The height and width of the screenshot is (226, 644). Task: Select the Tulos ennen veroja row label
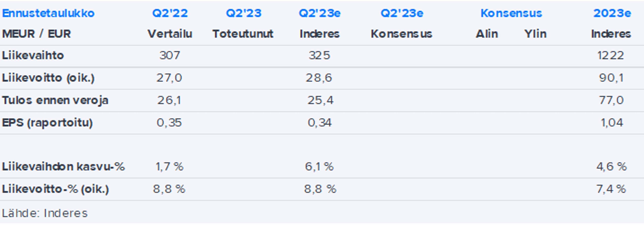point(55,100)
